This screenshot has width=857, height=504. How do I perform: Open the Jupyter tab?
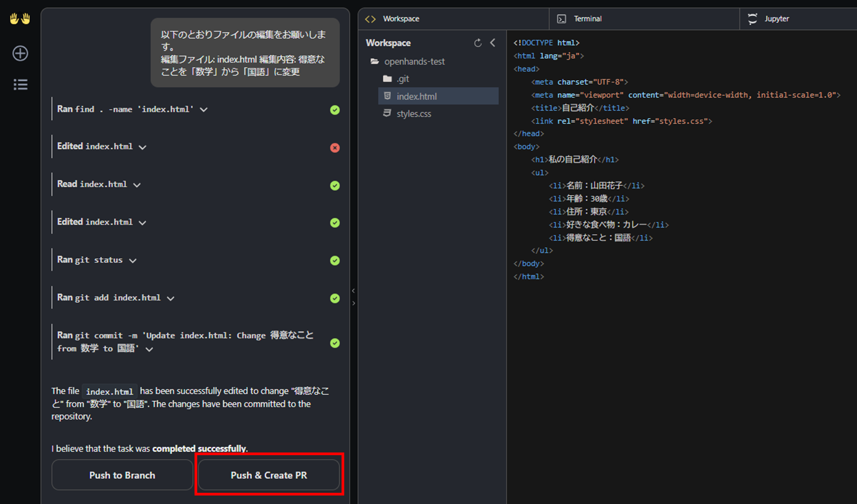(776, 19)
